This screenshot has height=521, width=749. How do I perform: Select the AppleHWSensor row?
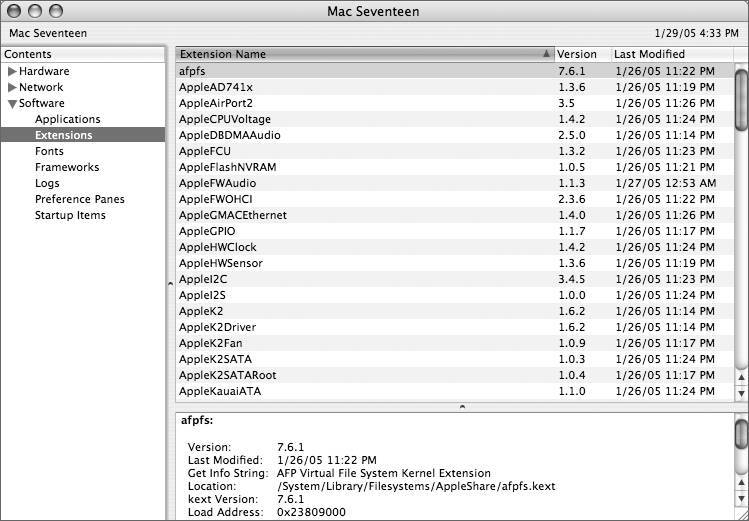454,263
